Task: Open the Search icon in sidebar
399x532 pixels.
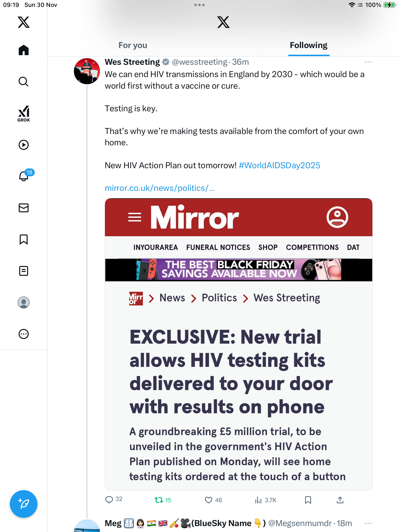Action: coord(24,82)
